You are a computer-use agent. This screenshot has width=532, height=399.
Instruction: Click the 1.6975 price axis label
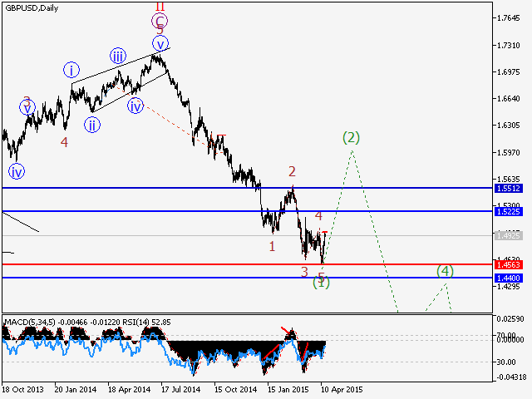coord(508,72)
